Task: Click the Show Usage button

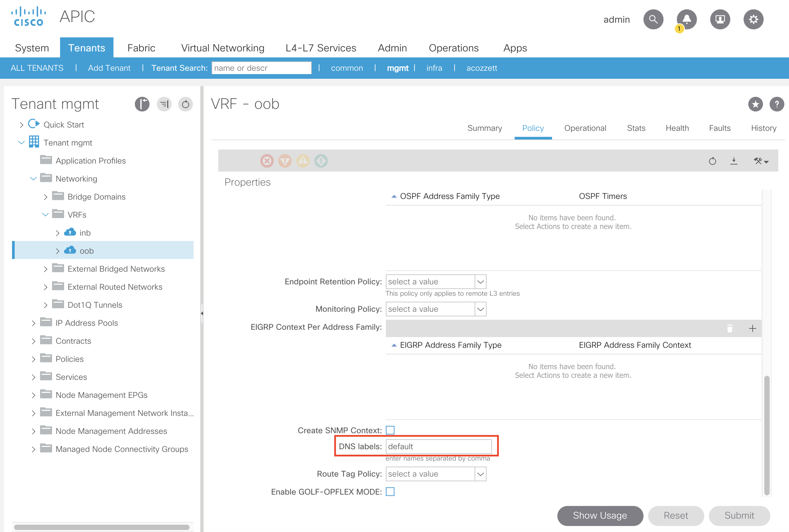Action: [599, 515]
